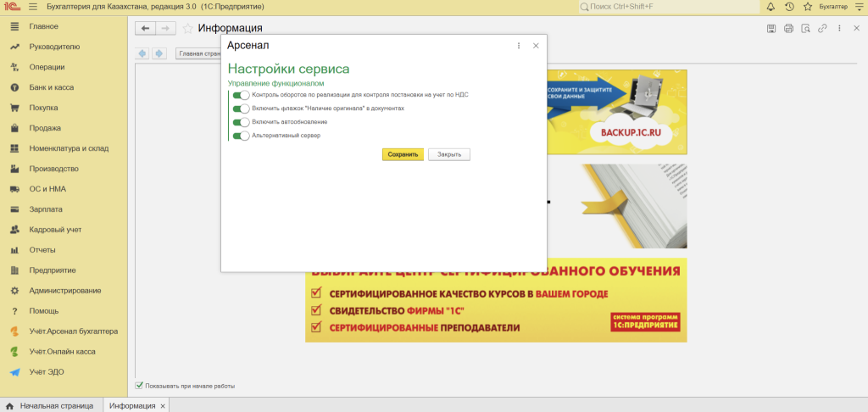Screen dimensions: 868x412
Task: Click the Сохранить button
Action: click(403, 154)
